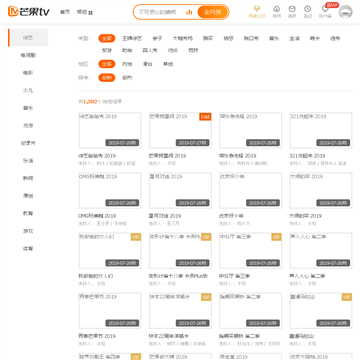The image size is (360, 360).
Task: Select 新闻 in the left sidebar
Action: click(x=28, y=178)
